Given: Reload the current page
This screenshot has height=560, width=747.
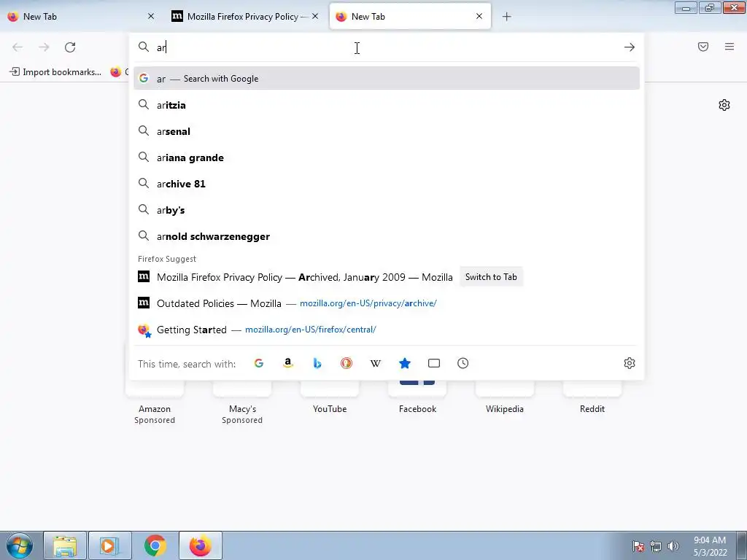Looking at the screenshot, I should 70,47.
